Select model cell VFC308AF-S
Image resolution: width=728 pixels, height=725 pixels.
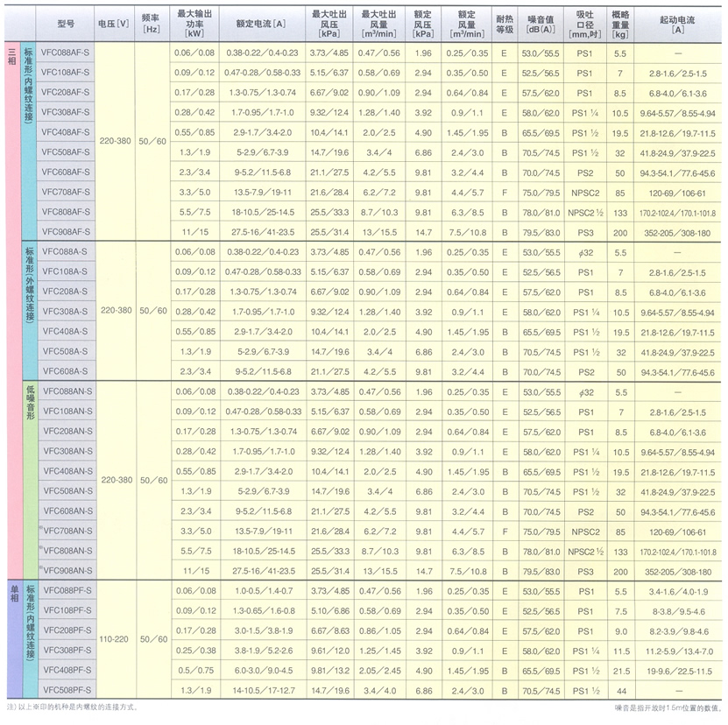tap(65, 112)
